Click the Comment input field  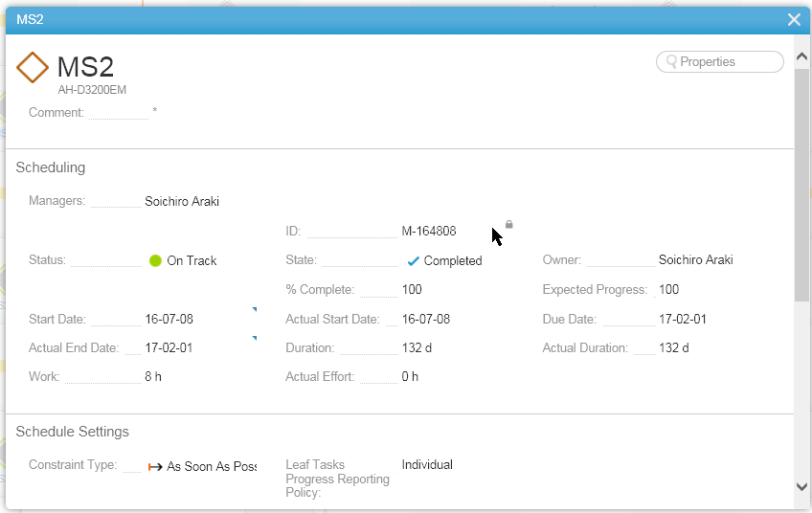(119, 113)
